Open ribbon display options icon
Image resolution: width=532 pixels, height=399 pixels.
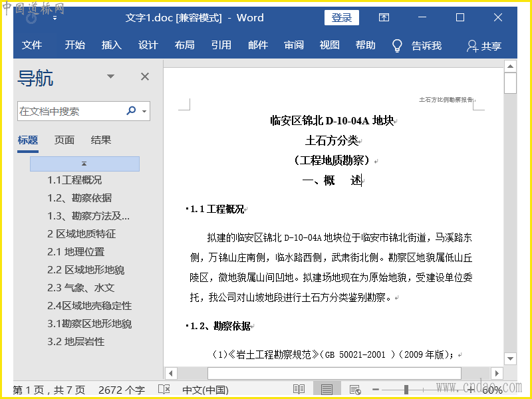pyautogui.click(x=384, y=18)
